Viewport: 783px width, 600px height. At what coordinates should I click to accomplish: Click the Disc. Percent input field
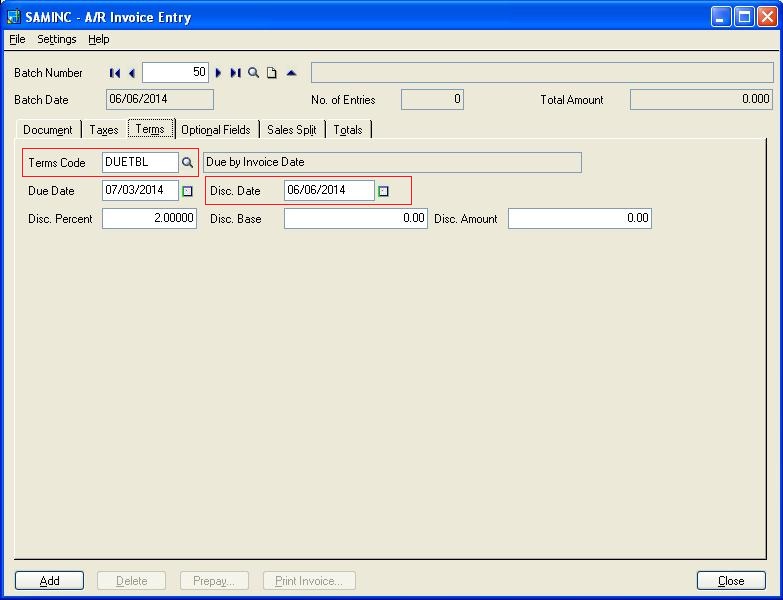(x=149, y=218)
